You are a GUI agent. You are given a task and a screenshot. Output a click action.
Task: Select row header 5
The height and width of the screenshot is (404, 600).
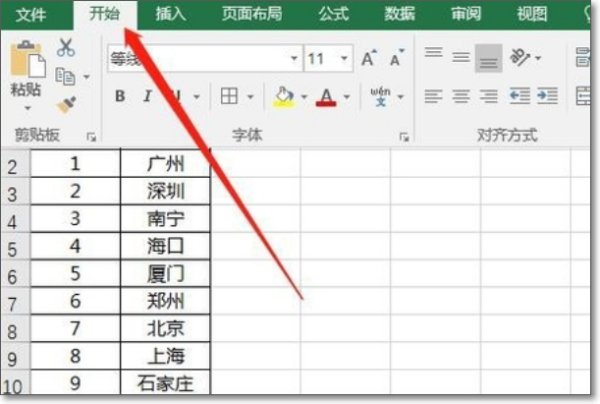pos(15,247)
